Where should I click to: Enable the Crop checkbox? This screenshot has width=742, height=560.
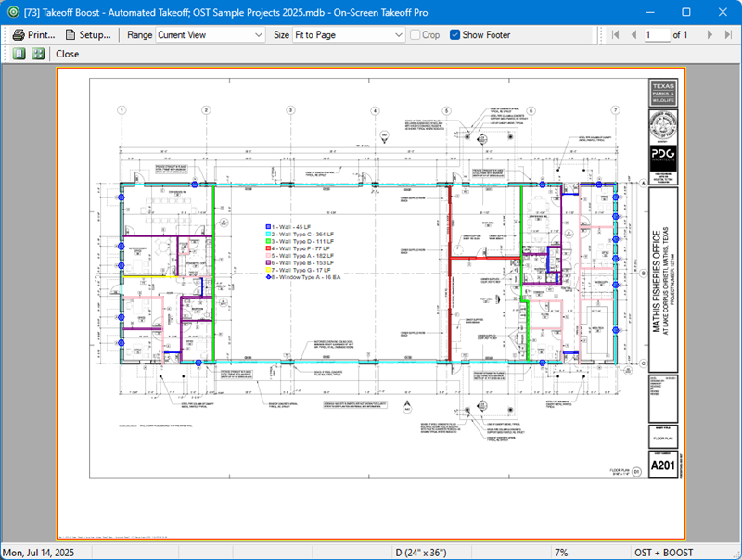coord(415,34)
